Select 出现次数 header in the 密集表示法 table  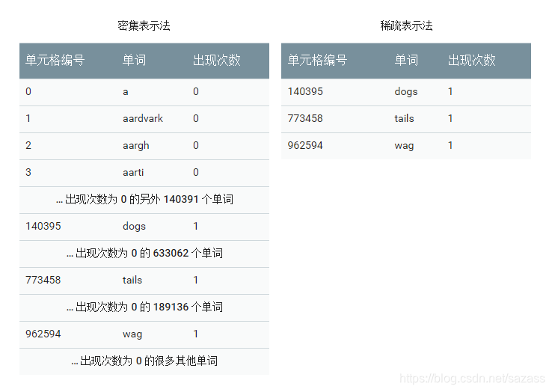216,61
